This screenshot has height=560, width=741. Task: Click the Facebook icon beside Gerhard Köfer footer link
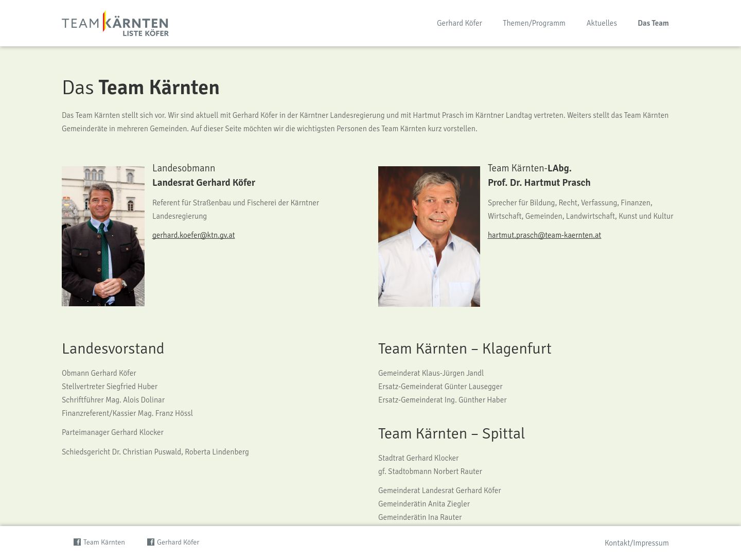click(151, 542)
